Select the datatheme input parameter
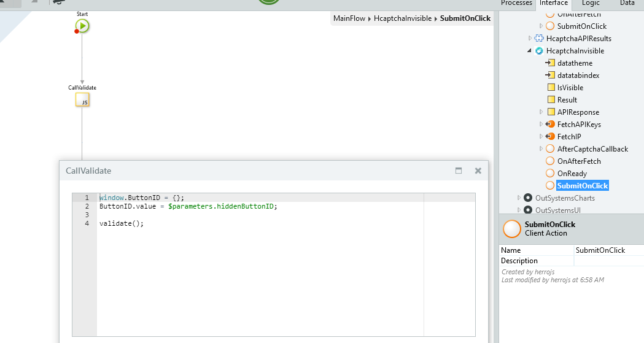Screen dimensions: 644x343 click(575, 63)
